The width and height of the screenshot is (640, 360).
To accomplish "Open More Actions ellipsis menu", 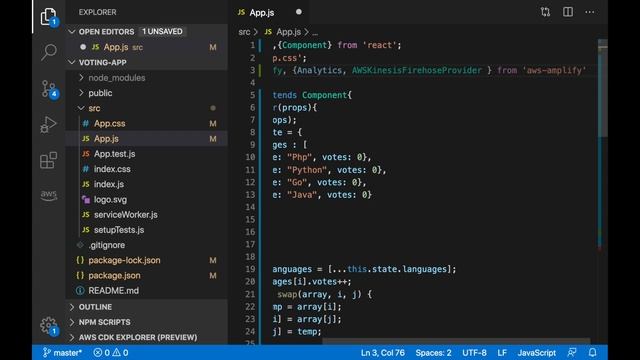I will point(590,12).
